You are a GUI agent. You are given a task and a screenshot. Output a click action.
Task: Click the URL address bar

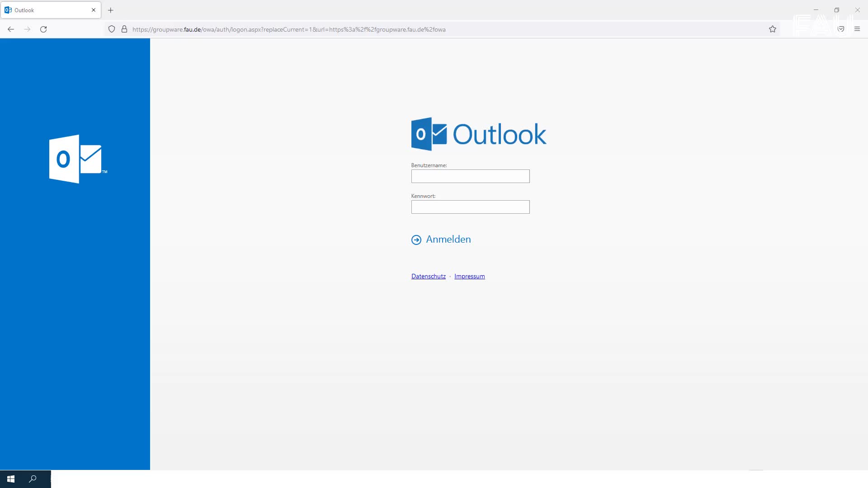407,29
